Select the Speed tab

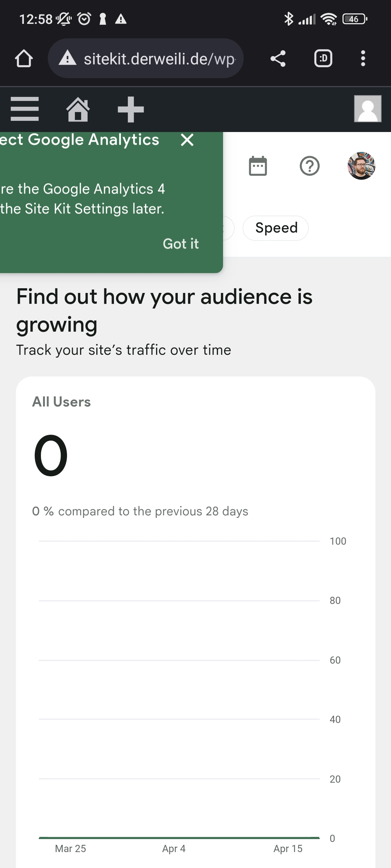pos(276,227)
